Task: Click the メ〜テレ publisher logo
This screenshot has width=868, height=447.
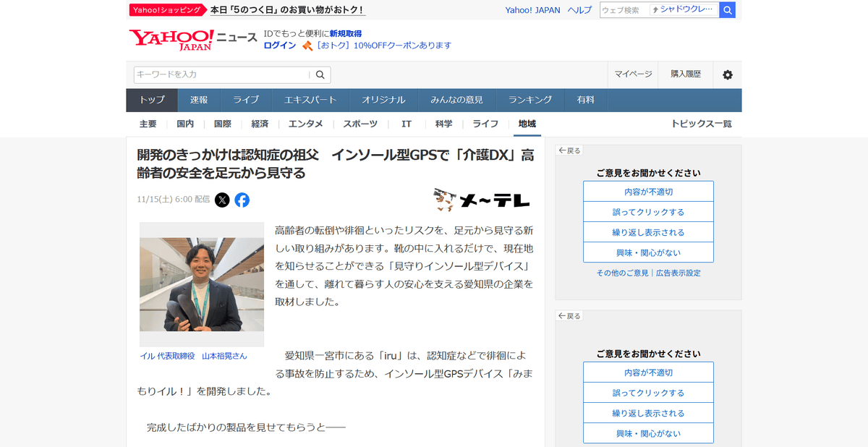Action: [x=482, y=200]
